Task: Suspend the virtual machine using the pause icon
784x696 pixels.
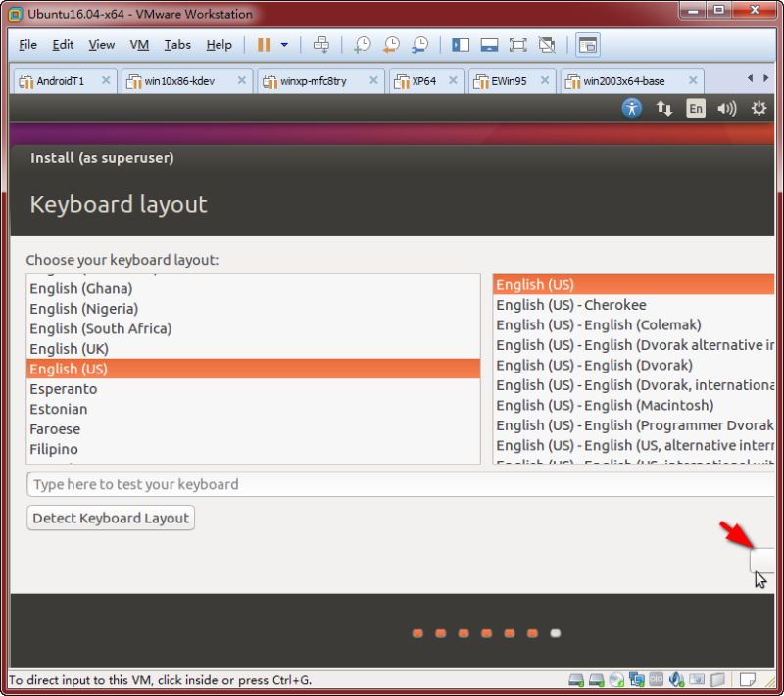Action: coord(262,44)
